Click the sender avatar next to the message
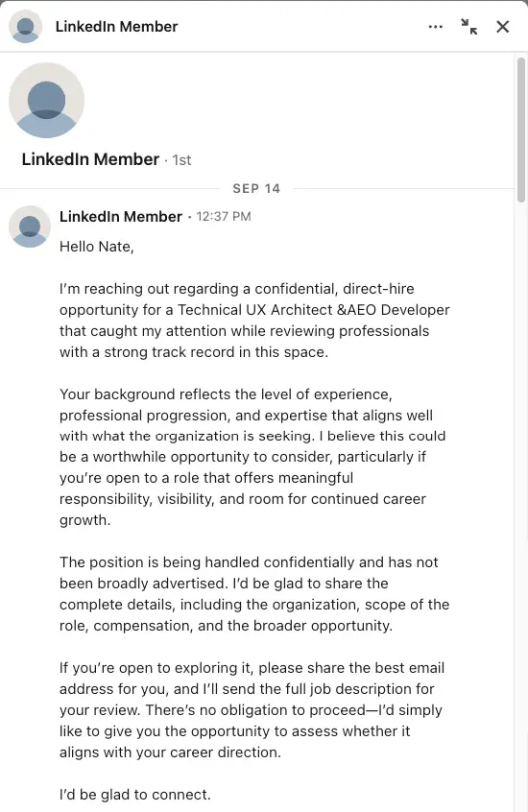Image resolution: width=528 pixels, height=812 pixels. coord(30,227)
